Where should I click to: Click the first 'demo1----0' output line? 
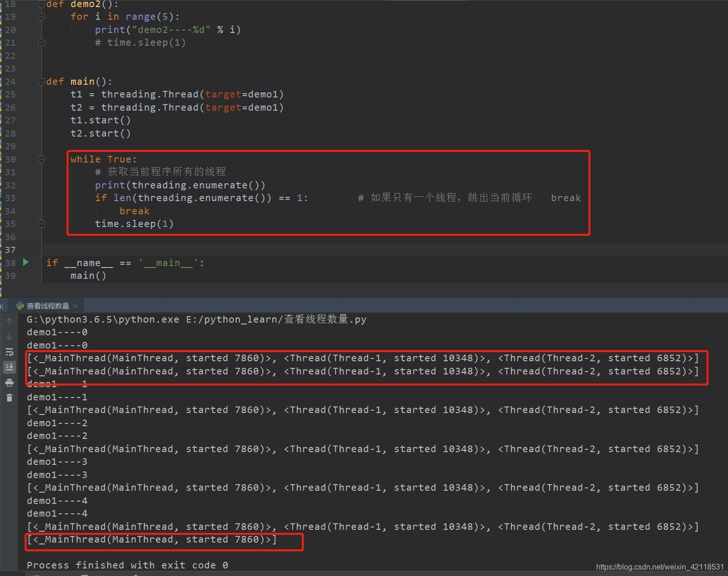(57, 333)
